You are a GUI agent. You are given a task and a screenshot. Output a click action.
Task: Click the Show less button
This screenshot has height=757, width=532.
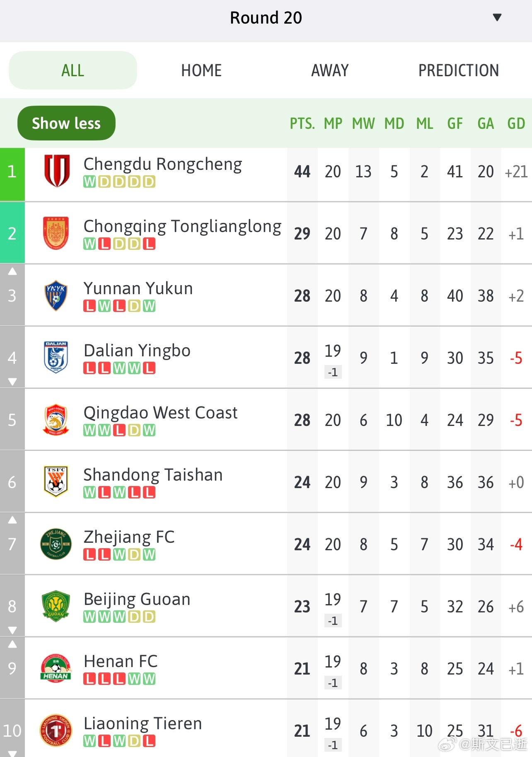click(x=66, y=123)
